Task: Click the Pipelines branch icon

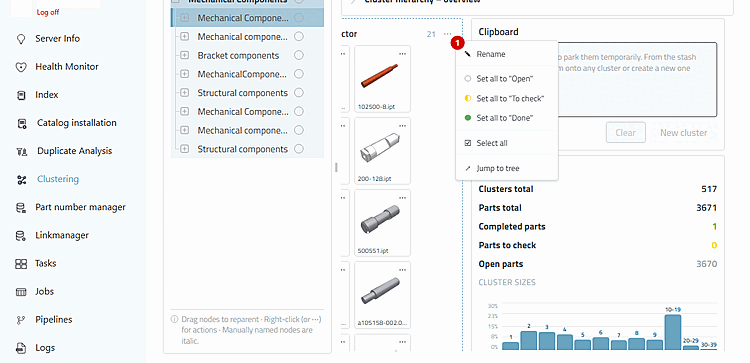Action: tap(21, 320)
